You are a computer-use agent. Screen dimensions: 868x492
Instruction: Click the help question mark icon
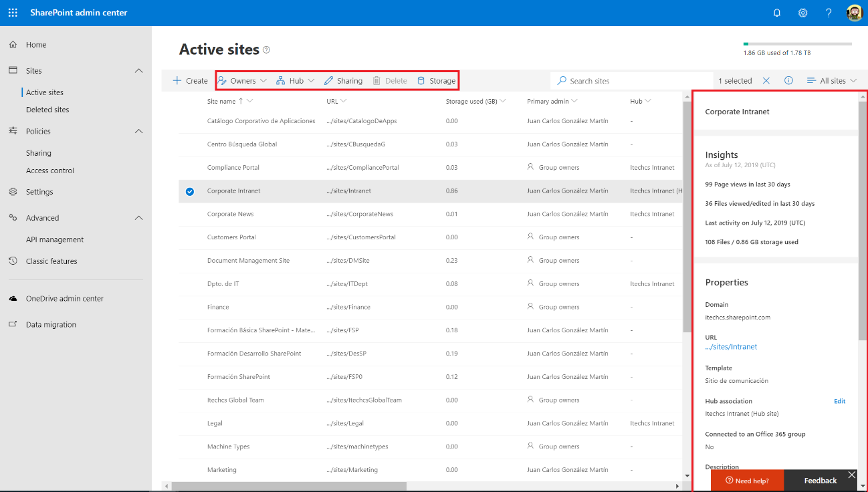[x=829, y=13]
